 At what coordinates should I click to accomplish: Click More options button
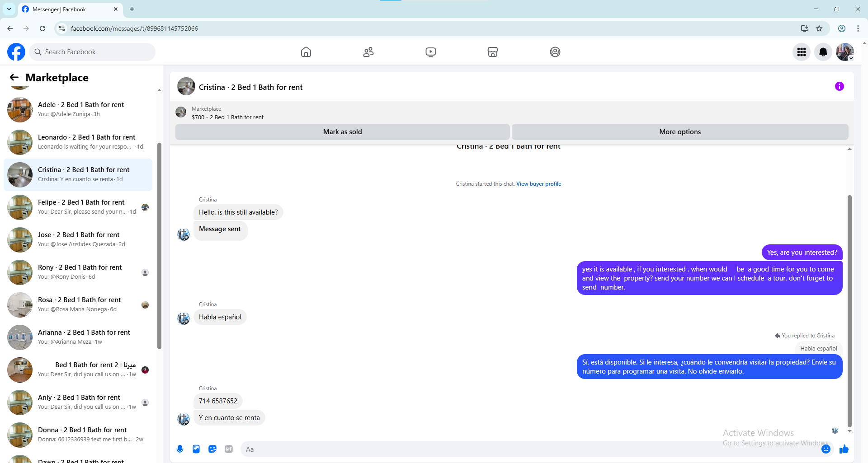click(680, 132)
